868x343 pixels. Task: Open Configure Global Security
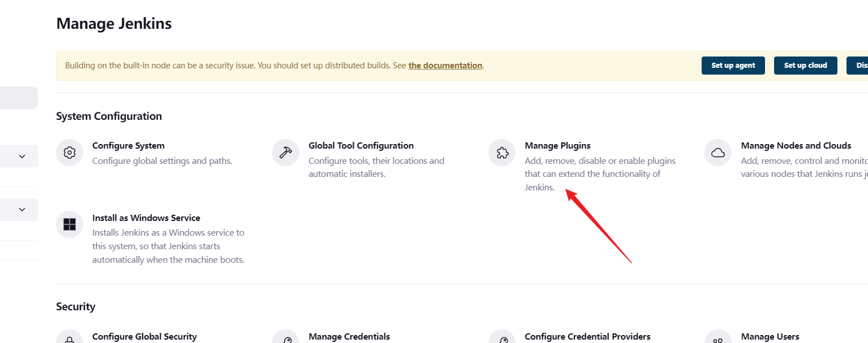[144, 337]
